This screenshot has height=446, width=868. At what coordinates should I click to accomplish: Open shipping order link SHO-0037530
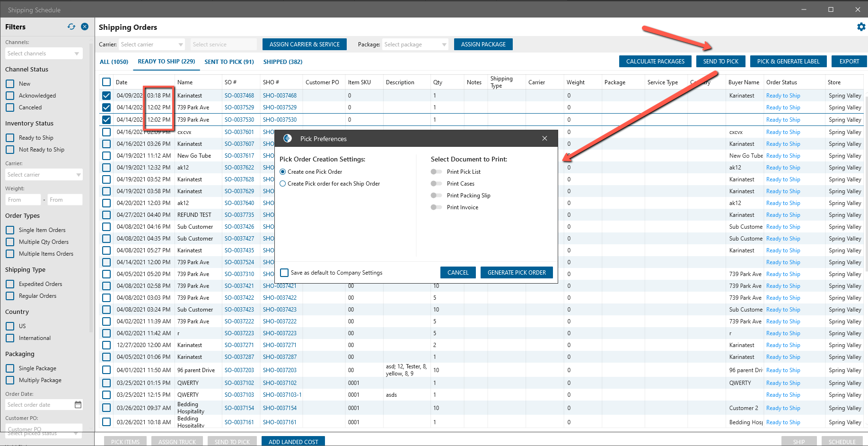[x=280, y=120]
